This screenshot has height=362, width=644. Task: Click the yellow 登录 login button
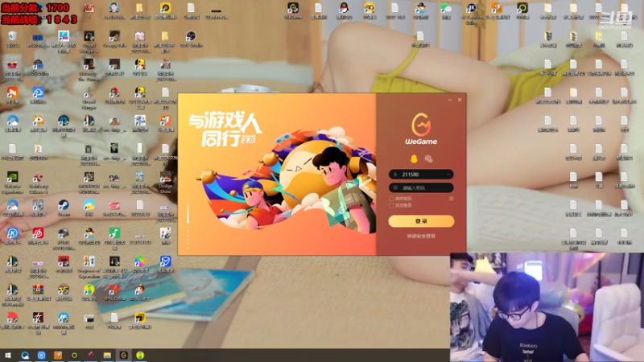coord(421,221)
